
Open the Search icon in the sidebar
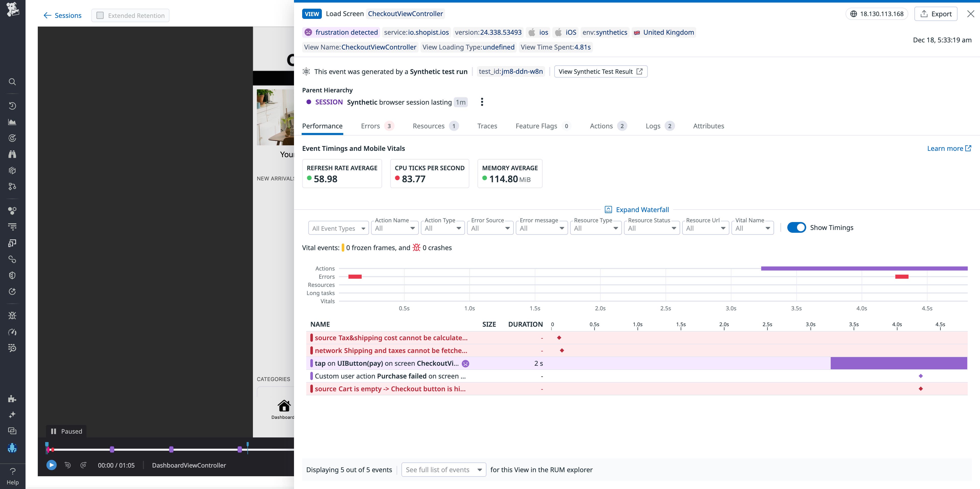click(x=12, y=82)
